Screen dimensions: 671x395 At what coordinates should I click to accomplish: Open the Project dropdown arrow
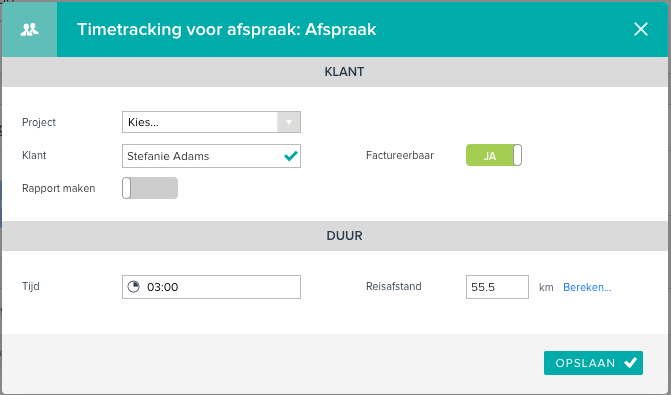[x=289, y=122]
